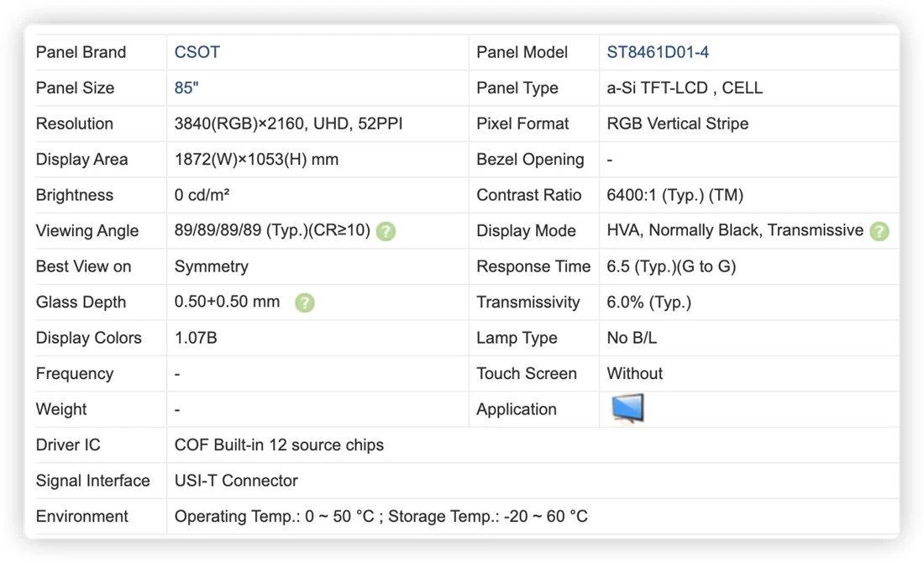
Task: Click the Panel Type a-Si TFT-LCD value
Action: (685, 88)
